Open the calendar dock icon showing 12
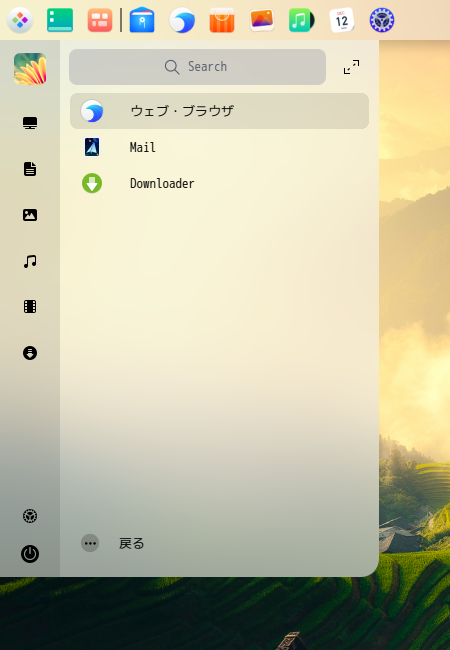The width and height of the screenshot is (450, 650). (x=341, y=20)
